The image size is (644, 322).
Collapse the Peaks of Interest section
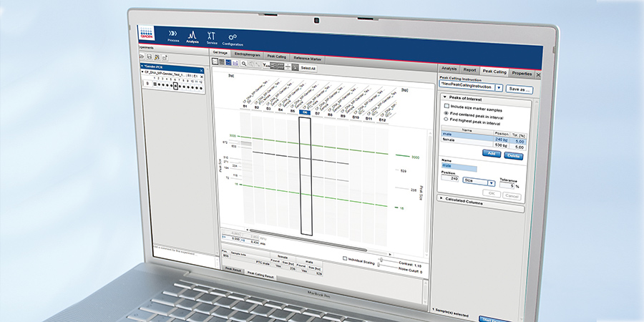(x=445, y=97)
